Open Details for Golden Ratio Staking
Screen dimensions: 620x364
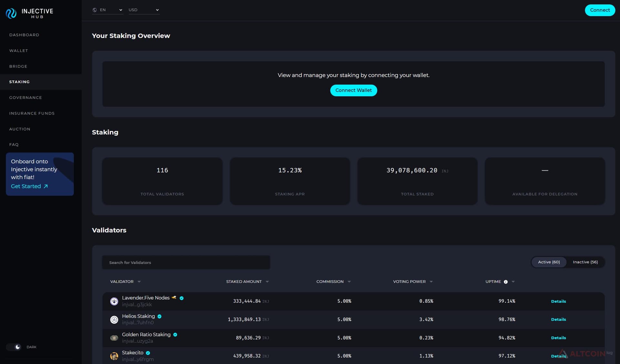tap(558, 338)
